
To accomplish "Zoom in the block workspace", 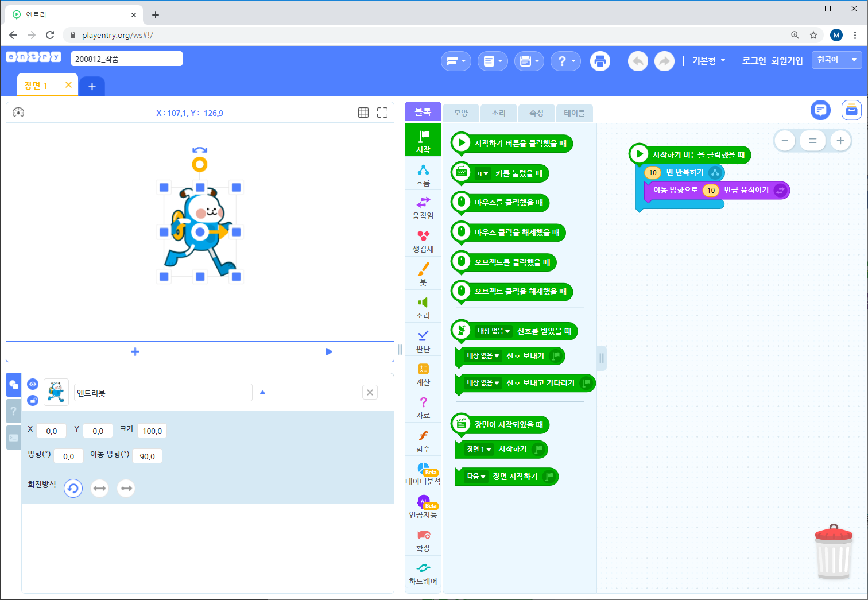I will (840, 141).
